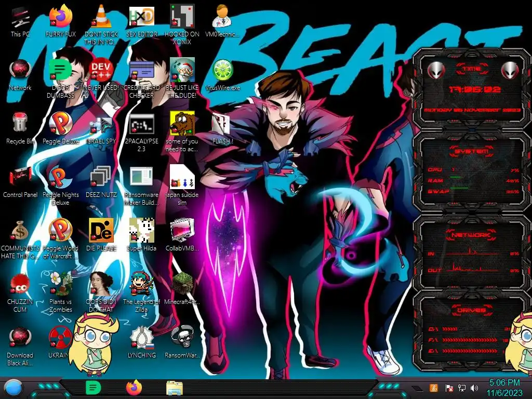
Task: Select the brown dog game icon
Action: 182,123
